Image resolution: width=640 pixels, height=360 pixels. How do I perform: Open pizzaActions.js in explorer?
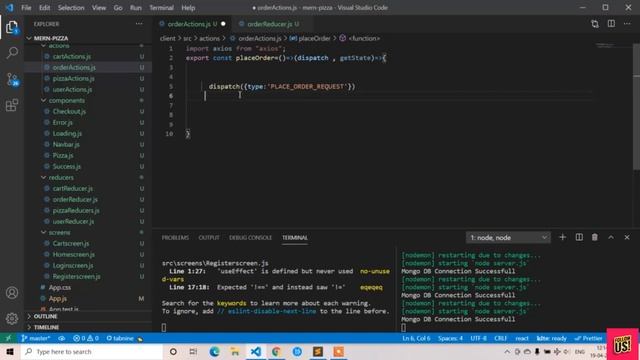pos(73,78)
